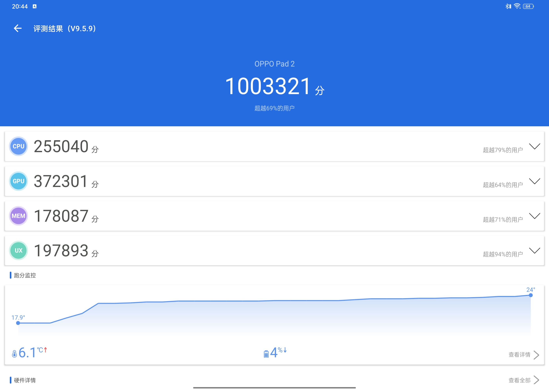Tap the OPPO Pad 2 device name

(274, 64)
